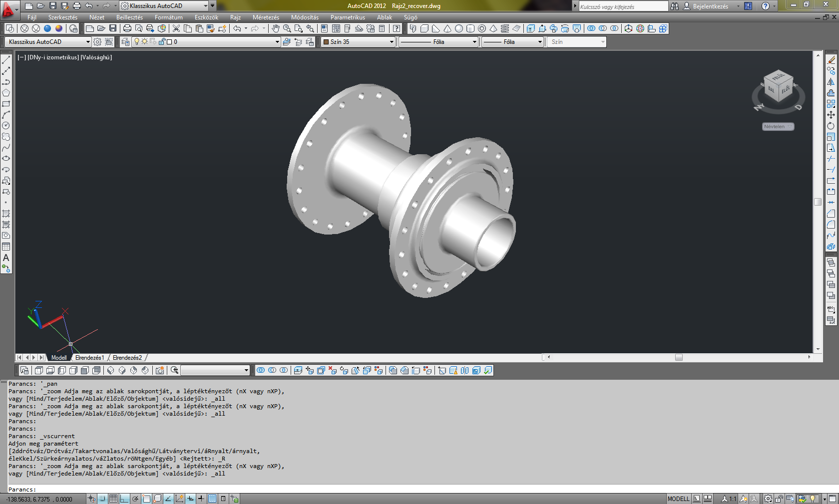The height and width of the screenshot is (504, 839).
Task: Expand the layer list dropdown
Action: 277,42
